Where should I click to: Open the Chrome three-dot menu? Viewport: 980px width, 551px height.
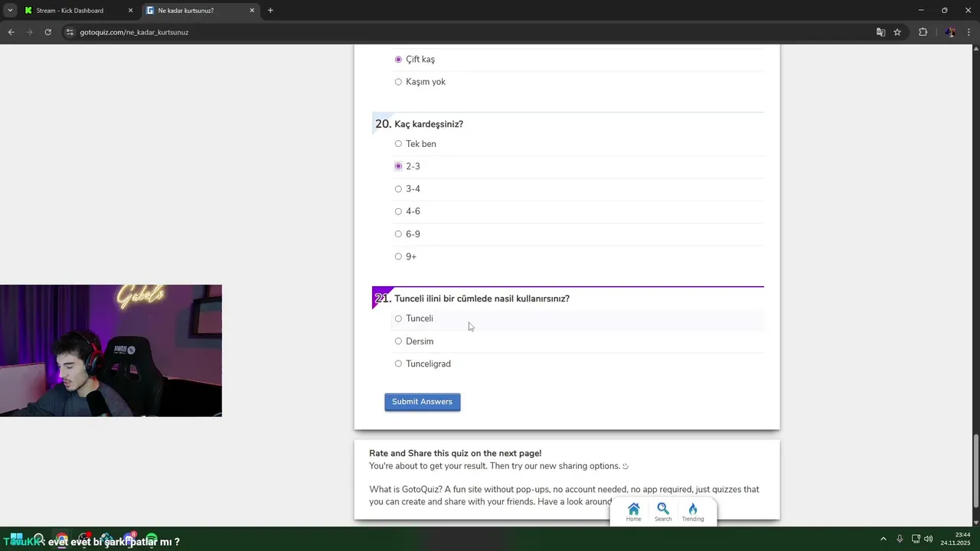969,32
